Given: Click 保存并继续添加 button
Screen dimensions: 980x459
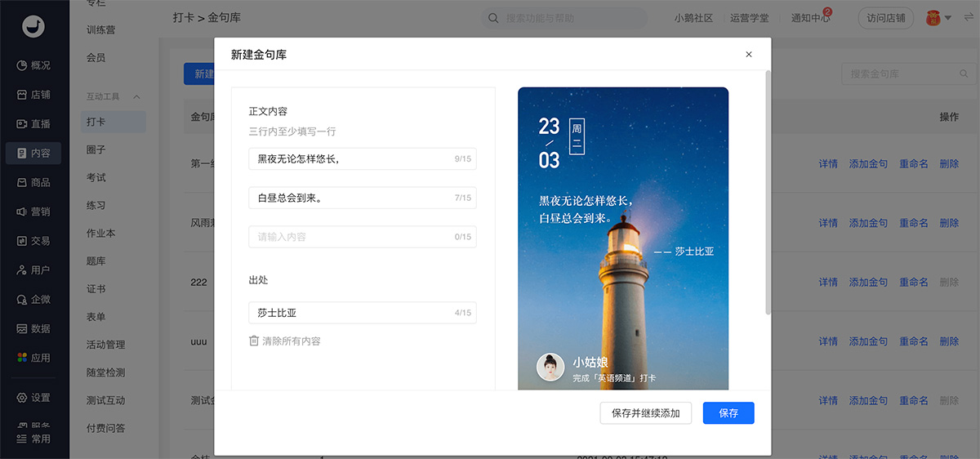Looking at the screenshot, I should (645, 413).
